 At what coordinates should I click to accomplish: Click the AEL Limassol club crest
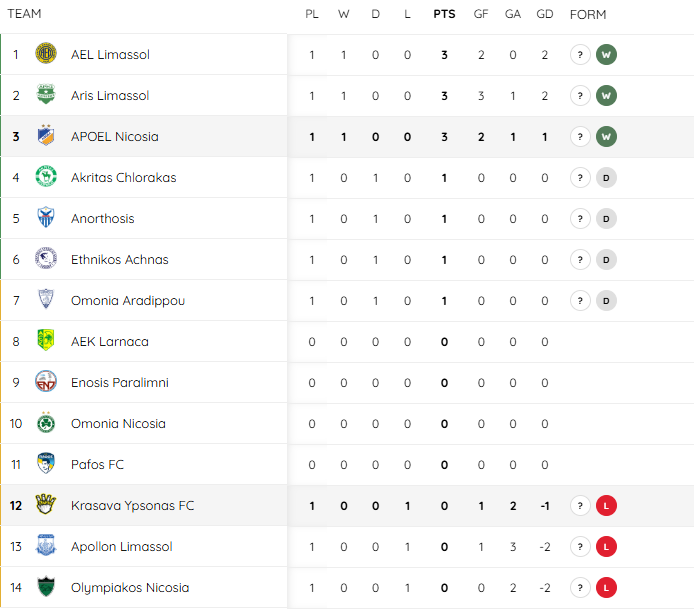pyautogui.click(x=45, y=54)
